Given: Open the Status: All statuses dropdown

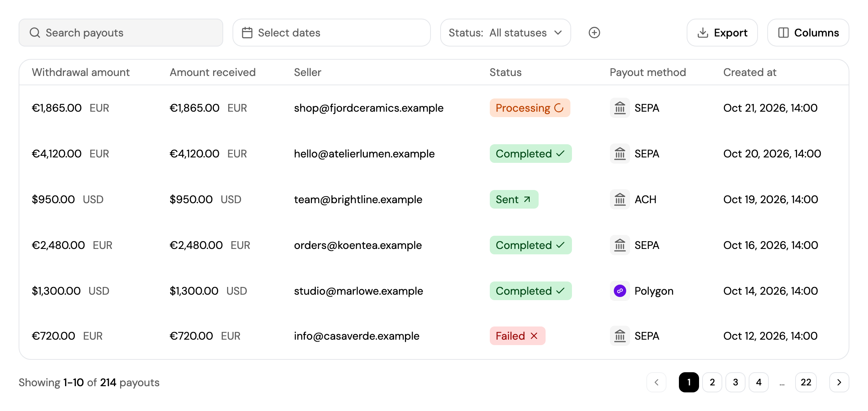Looking at the screenshot, I should [506, 33].
